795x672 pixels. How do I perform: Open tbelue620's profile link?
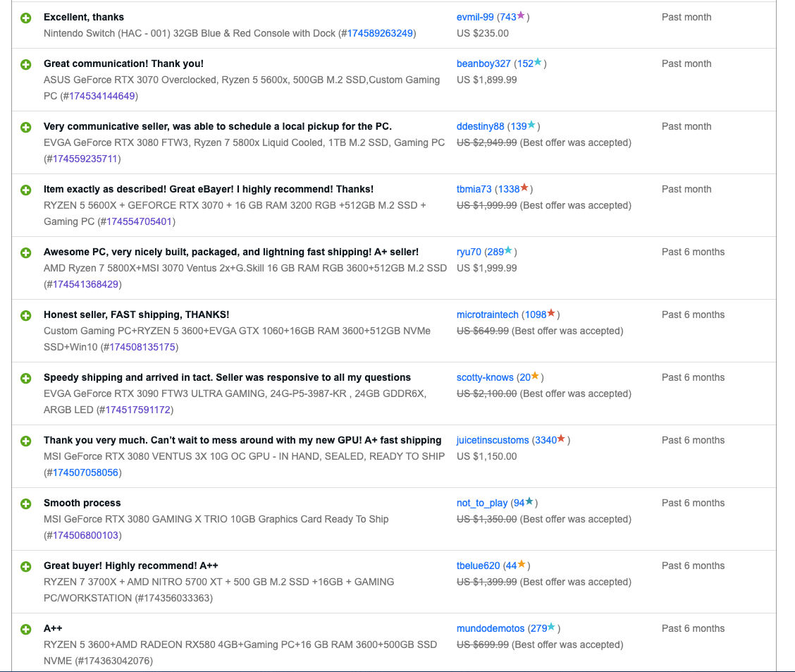click(x=479, y=566)
